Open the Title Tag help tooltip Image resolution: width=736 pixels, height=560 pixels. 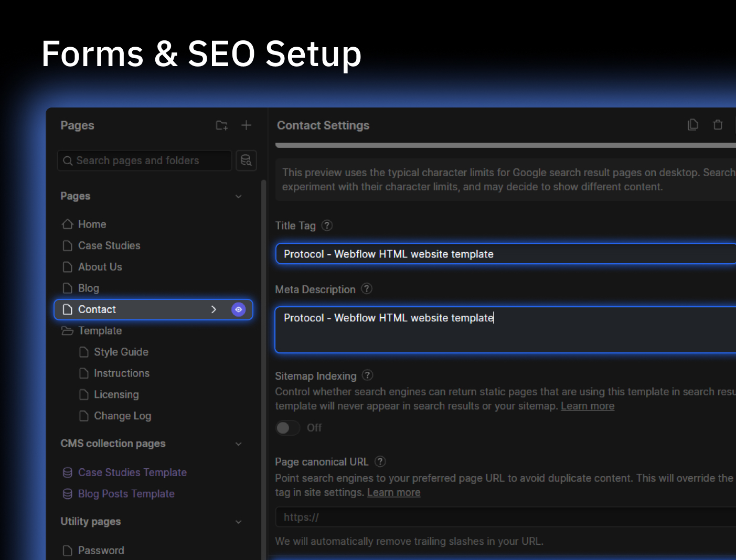[x=326, y=225]
